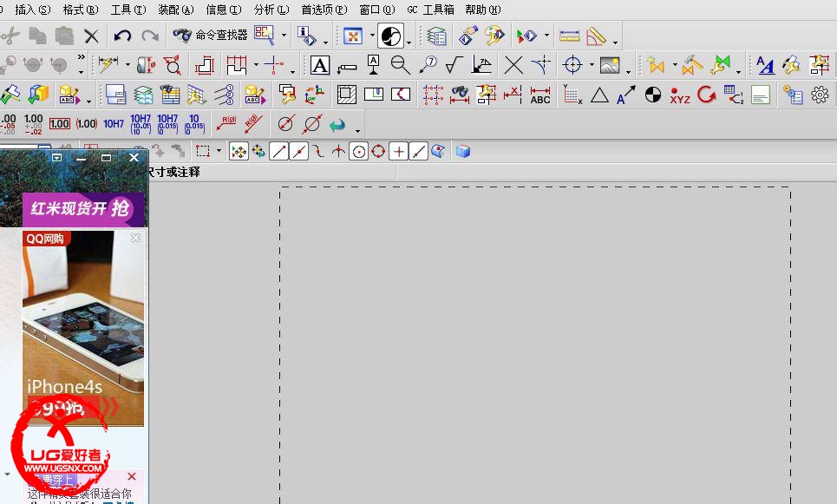This screenshot has height=504, width=837.
Task: Click the Tabular Note table icon
Action: click(170, 95)
